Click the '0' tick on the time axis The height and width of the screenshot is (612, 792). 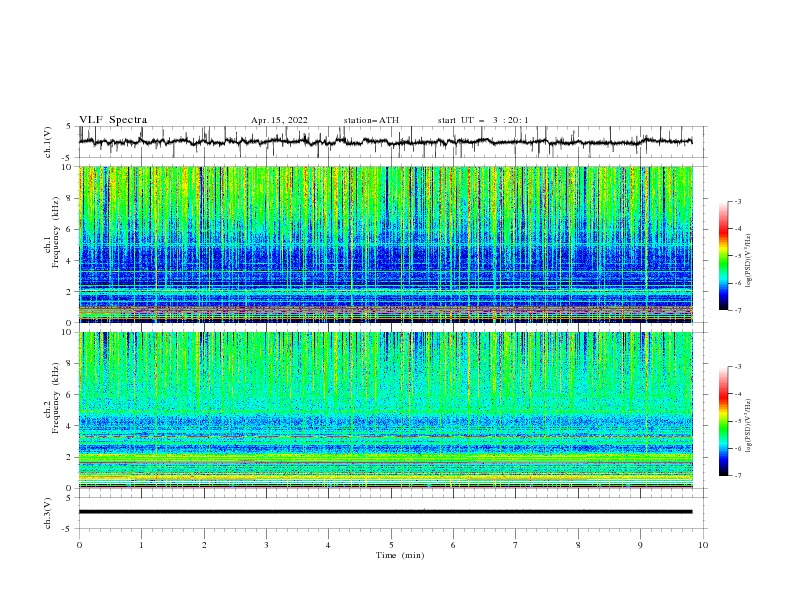[x=79, y=545]
